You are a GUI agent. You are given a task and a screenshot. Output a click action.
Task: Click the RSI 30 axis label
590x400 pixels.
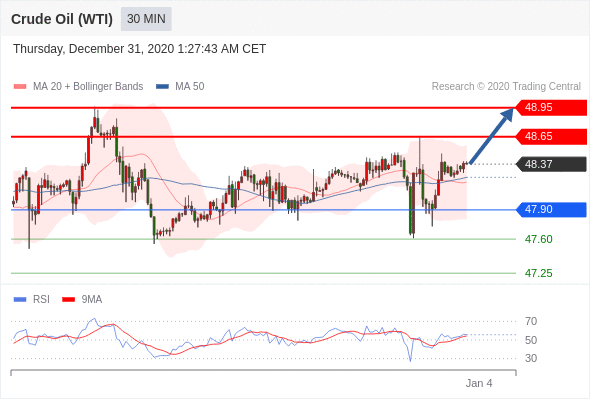(531, 358)
